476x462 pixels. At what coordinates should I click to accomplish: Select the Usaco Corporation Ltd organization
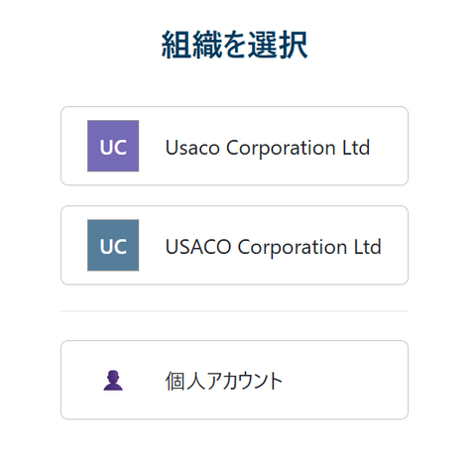click(234, 146)
